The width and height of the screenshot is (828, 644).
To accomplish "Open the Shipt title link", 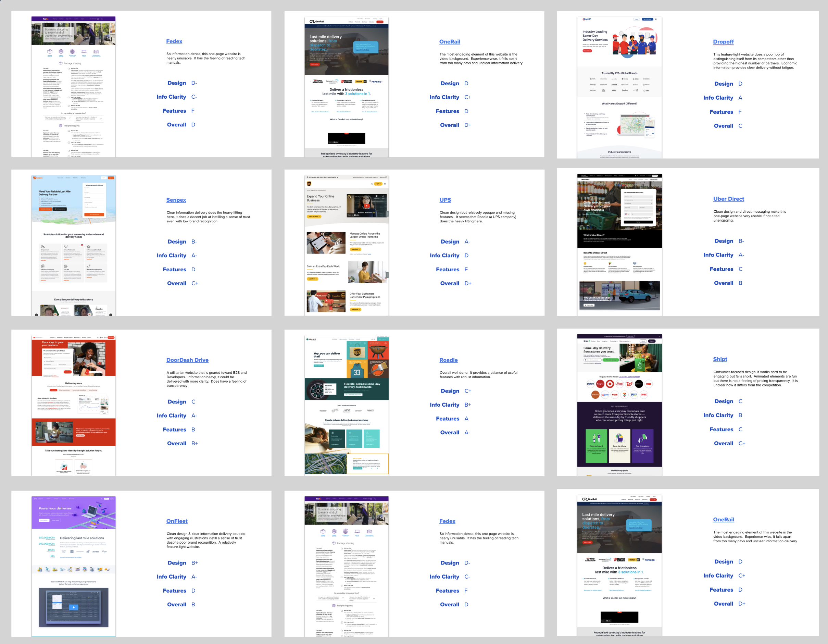I will pos(720,359).
